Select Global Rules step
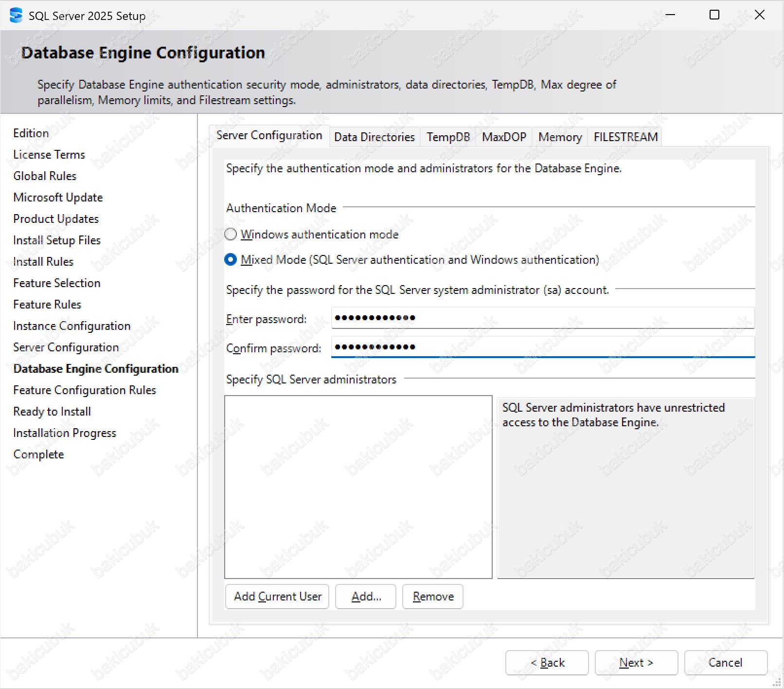The height and width of the screenshot is (689, 784). (x=45, y=176)
